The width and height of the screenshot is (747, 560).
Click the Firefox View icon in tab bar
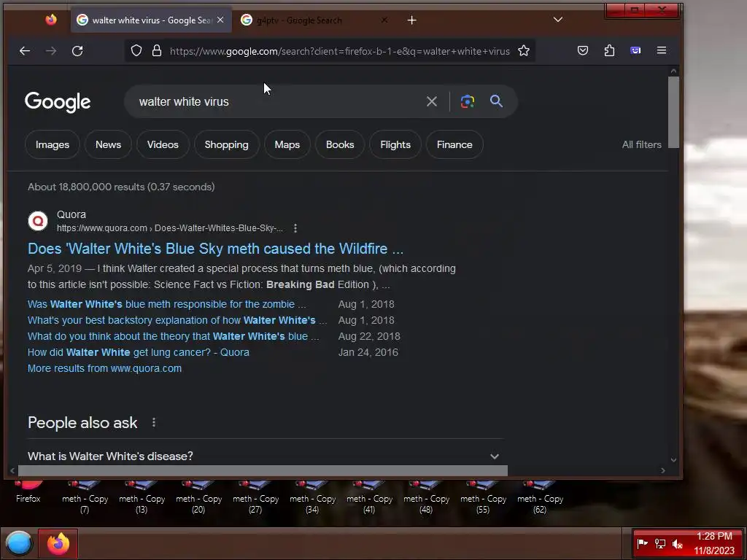51,20
